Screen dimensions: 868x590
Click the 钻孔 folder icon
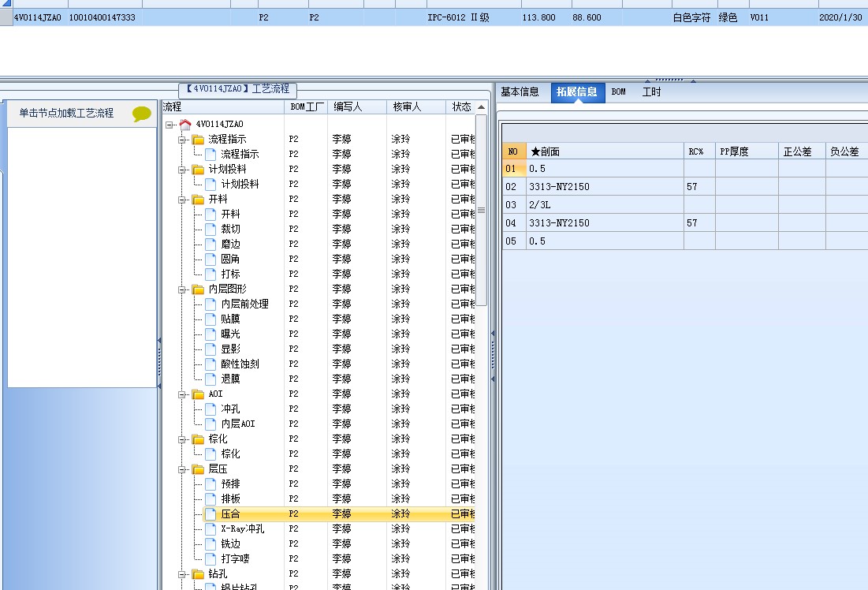[198, 574]
